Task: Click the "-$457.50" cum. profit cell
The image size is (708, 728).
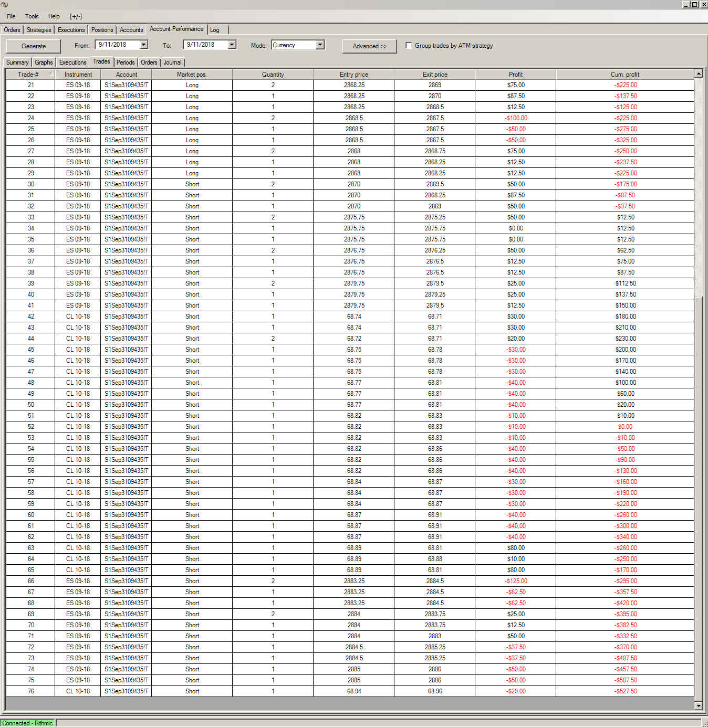Action: click(x=625, y=669)
